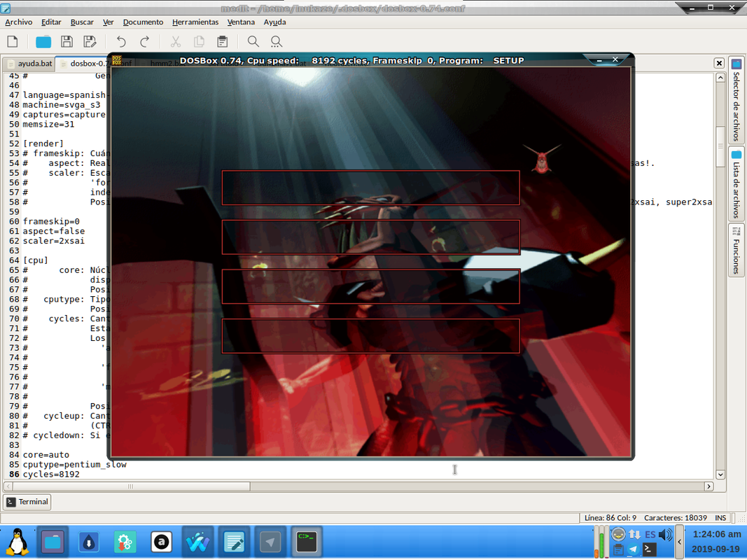Click the vertical scrollbar thumb in editor

(720, 147)
